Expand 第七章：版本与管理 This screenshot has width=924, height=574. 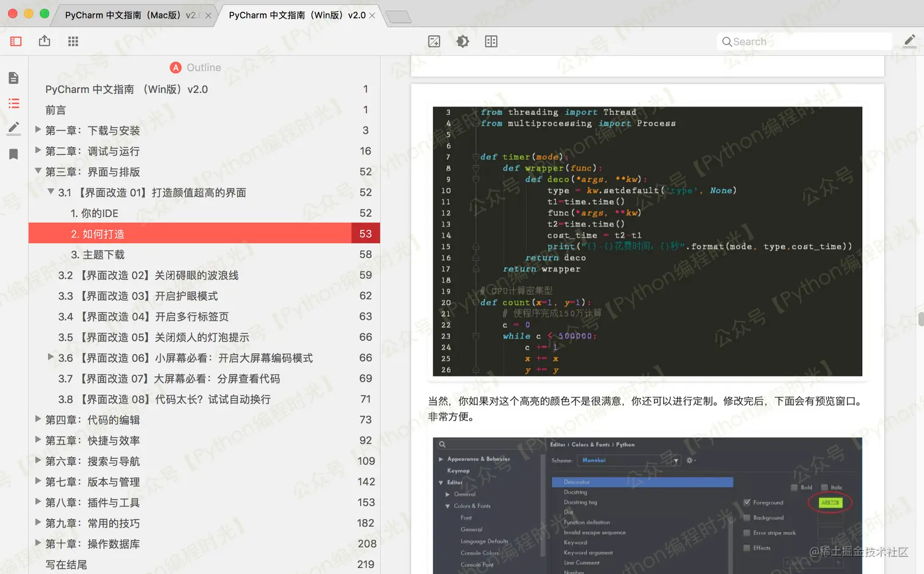coord(38,481)
